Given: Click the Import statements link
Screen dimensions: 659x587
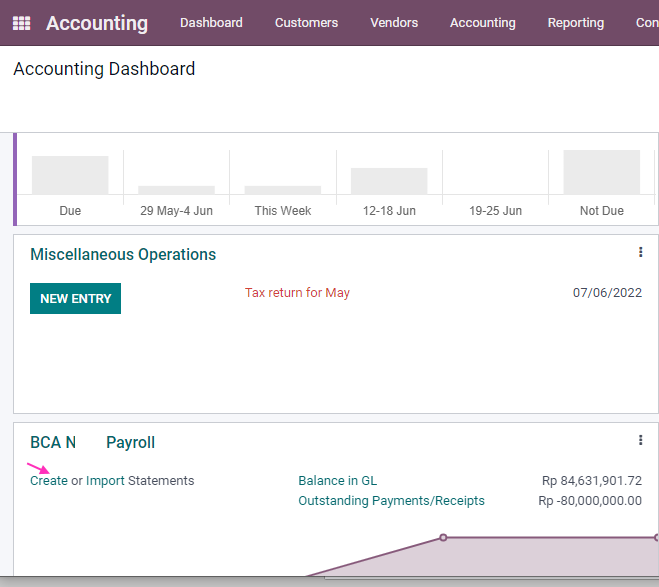Looking at the screenshot, I should tap(105, 481).
